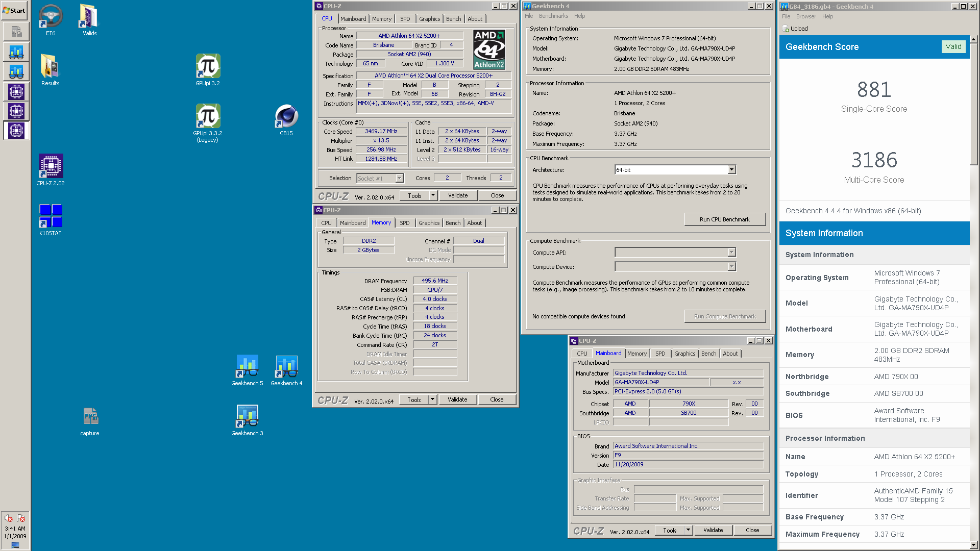Select the CPU tab in CPU-Z Memory window
The width and height of the screenshot is (980, 551).
click(326, 223)
